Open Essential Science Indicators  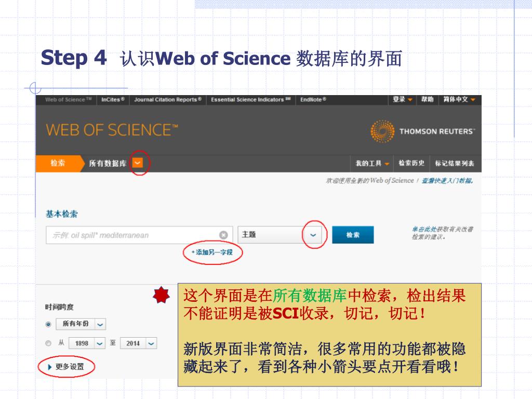click(251, 99)
